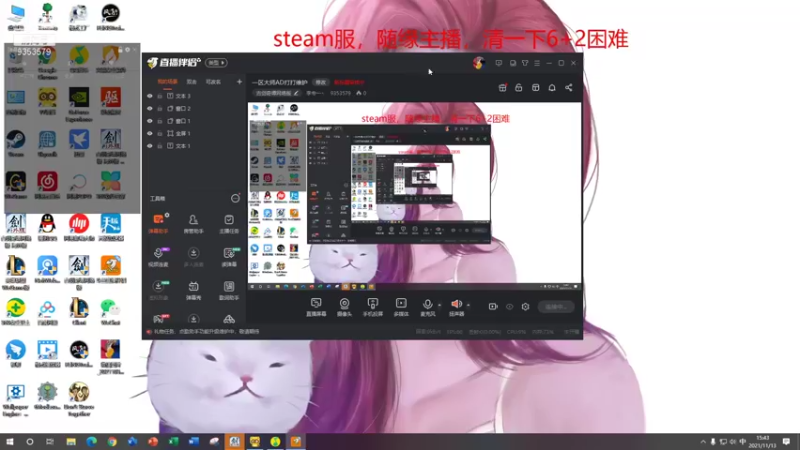Select the 文本 3 source row
Viewport: 800px width, 450px height.
(194, 96)
